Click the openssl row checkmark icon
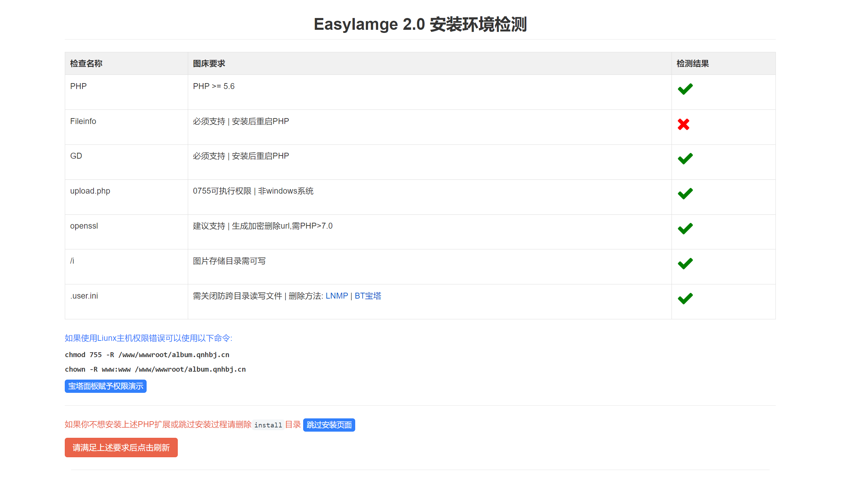 (685, 229)
